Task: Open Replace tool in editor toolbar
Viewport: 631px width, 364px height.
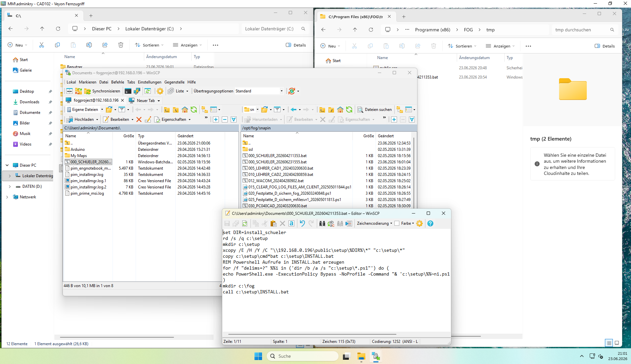Action: point(331,223)
